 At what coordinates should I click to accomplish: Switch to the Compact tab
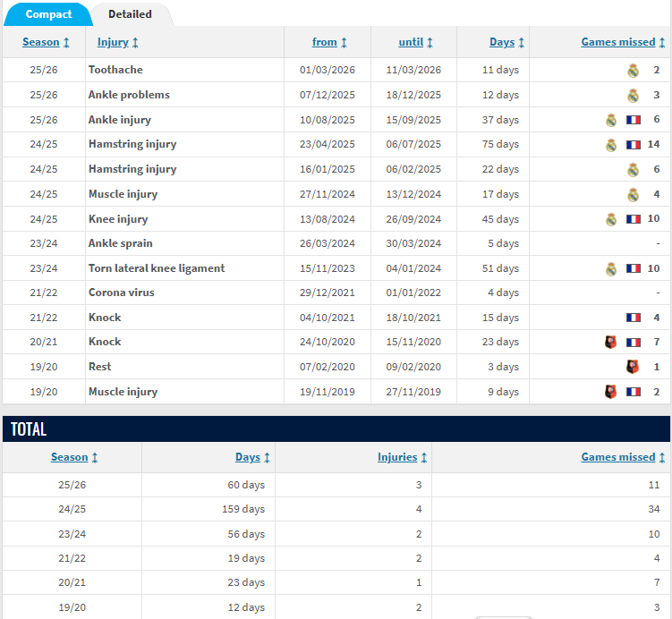48,14
